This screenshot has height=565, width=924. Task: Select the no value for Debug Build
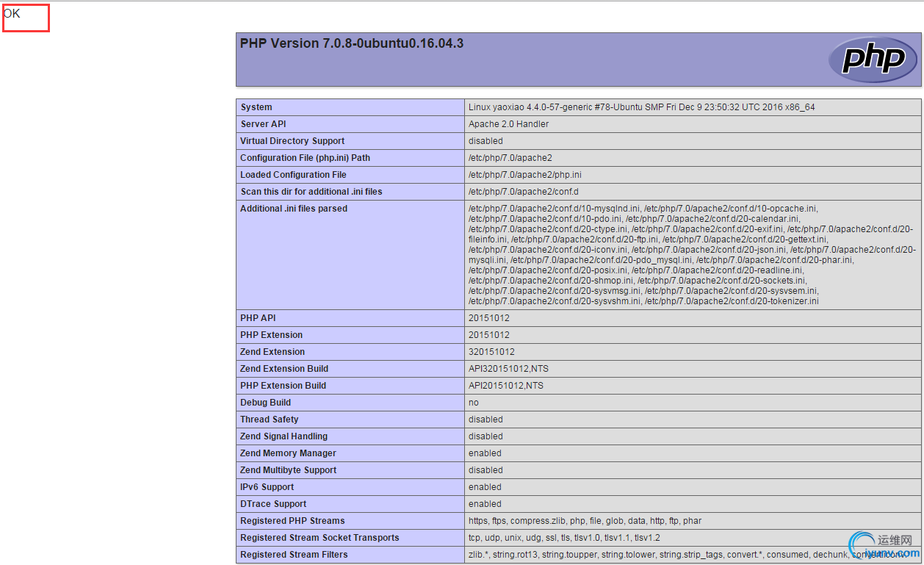point(474,403)
